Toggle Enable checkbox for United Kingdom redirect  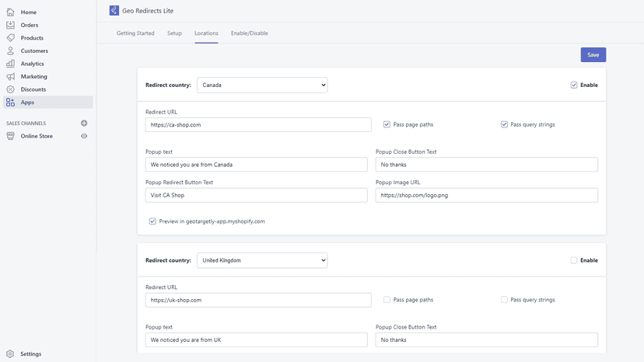[x=574, y=260]
